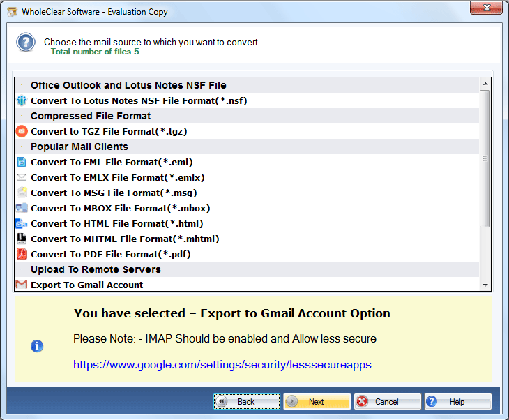Viewport: 509px width, 420px height.
Task: Select Convert To HTML File Format
Action: tap(247, 223)
